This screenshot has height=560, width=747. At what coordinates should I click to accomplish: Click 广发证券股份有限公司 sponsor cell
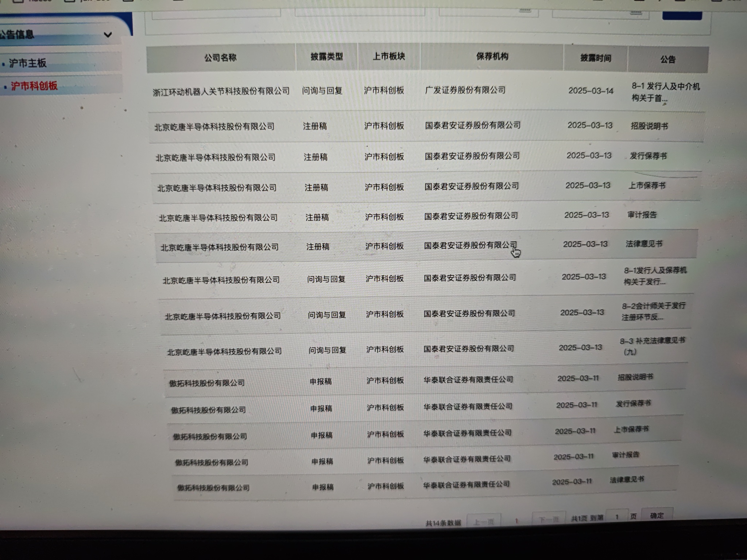tap(465, 90)
